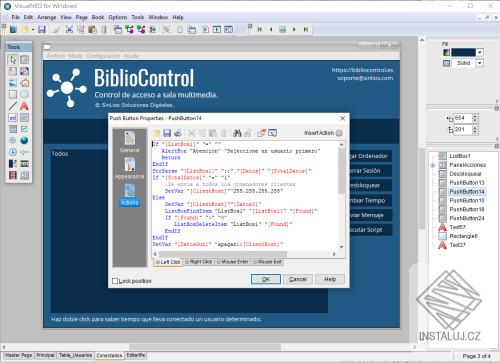Select Rectangle6 in the object list
Viewport: 500px width, 363px height.
tap(463, 236)
